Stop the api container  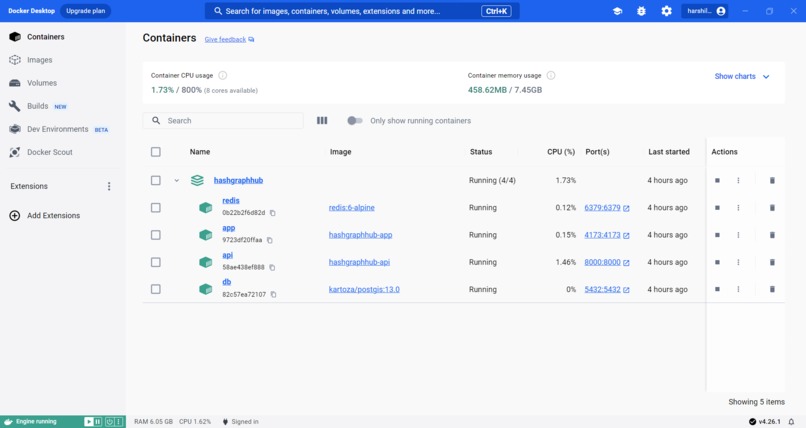pyautogui.click(x=717, y=262)
